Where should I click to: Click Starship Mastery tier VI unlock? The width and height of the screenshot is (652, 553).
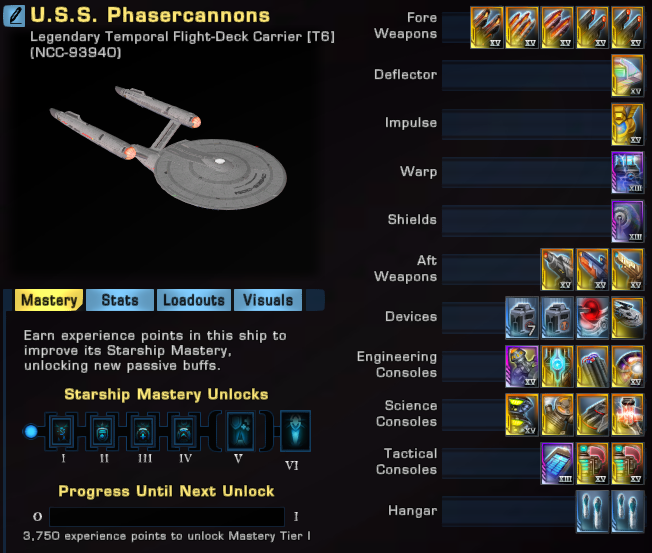[295, 431]
